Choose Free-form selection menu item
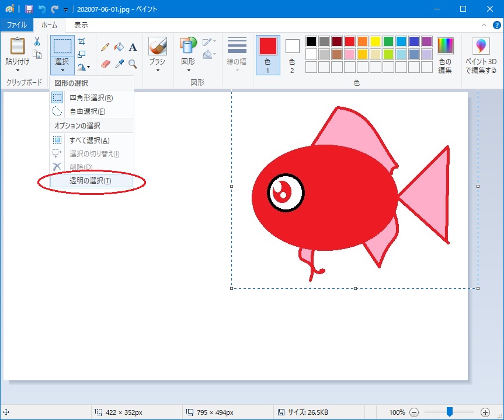The height and width of the screenshot is (420, 504). (x=92, y=111)
